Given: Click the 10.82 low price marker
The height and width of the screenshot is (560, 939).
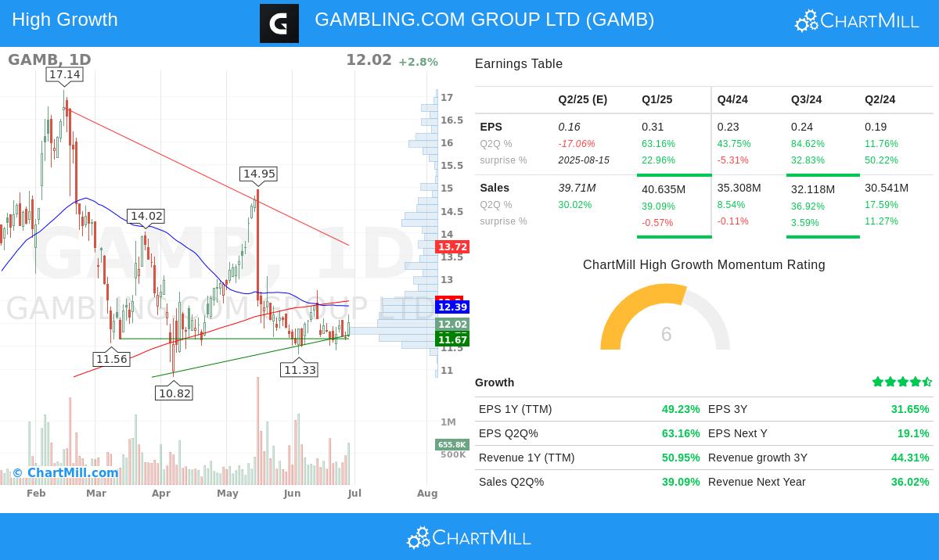Looking at the screenshot, I should pos(174,393).
